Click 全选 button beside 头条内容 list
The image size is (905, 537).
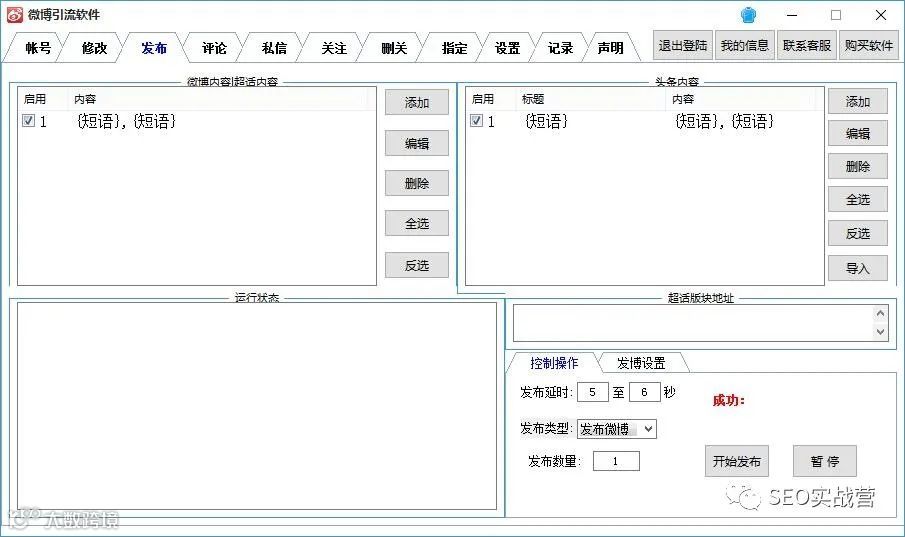(858, 199)
